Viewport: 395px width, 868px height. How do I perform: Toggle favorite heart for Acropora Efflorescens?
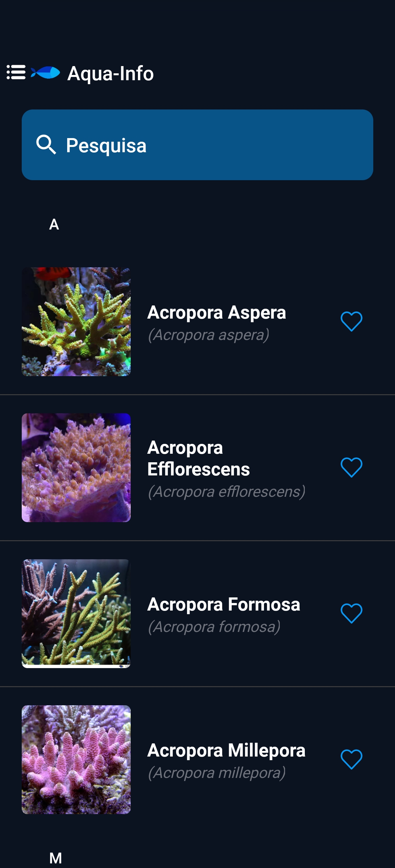(351, 467)
